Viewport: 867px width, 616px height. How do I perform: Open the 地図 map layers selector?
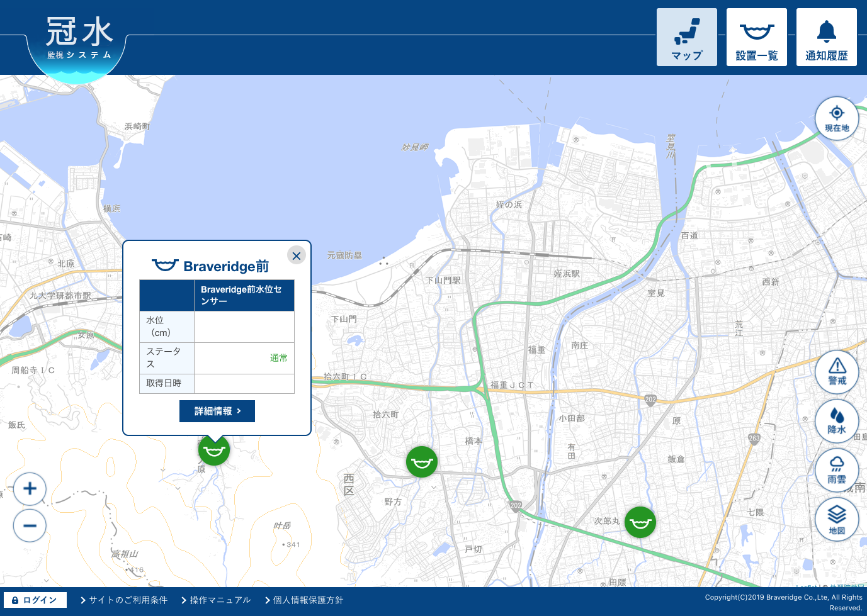point(837,520)
